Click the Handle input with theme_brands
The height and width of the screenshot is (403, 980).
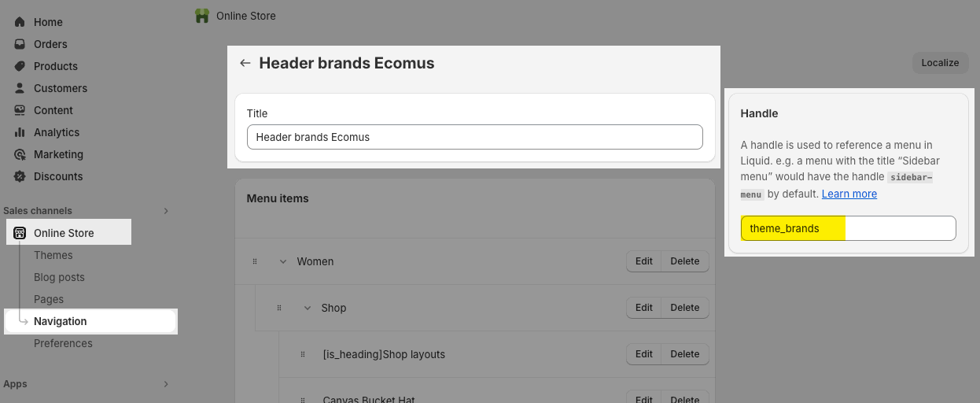(848, 228)
